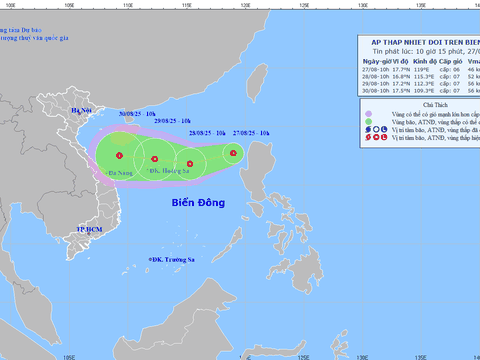Image resolution: width=480 pixels, height=360 pixels.
Task: Pick the purple strong-wind zone legend swatch
Action: point(368,114)
